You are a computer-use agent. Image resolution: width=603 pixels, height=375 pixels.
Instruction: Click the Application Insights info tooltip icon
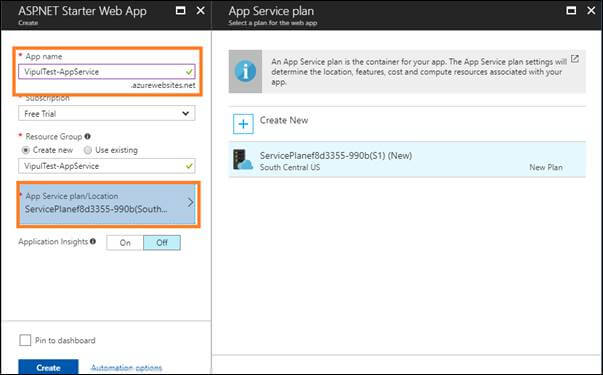click(93, 241)
